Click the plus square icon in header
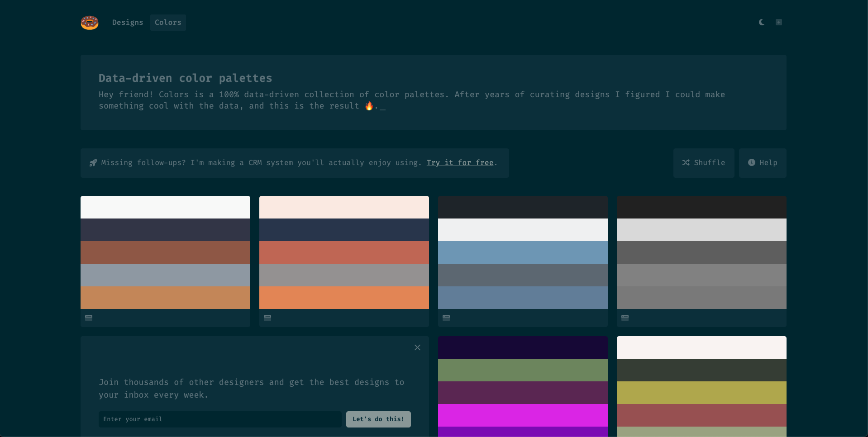868x437 pixels. point(779,22)
